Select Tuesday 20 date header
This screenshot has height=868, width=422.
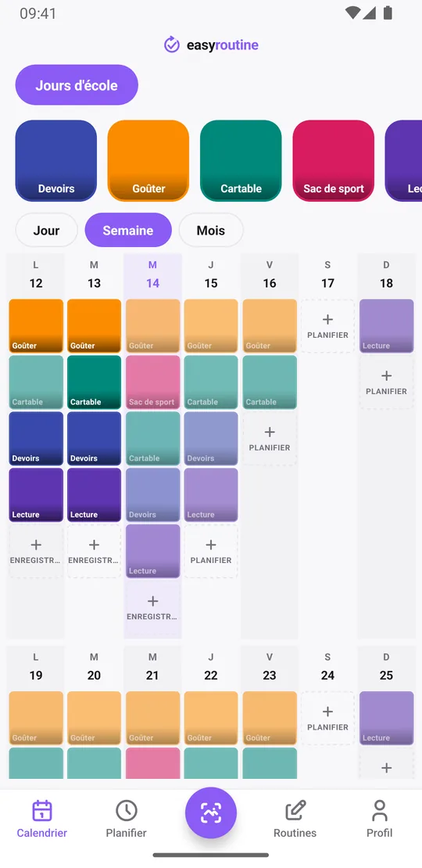pyautogui.click(x=94, y=667)
